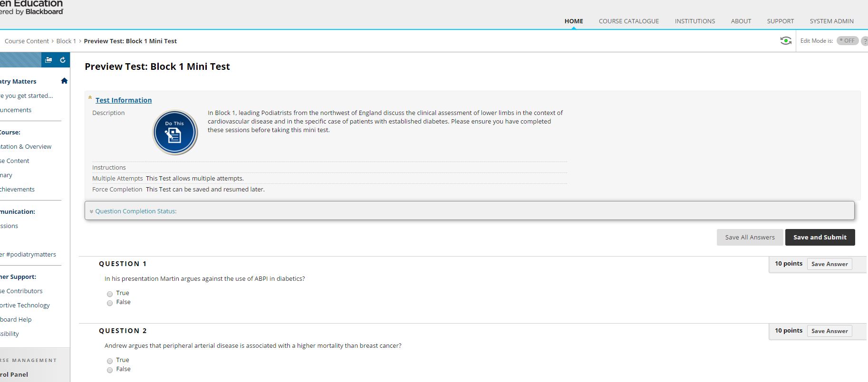The width and height of the screenshot is (868, 382).
Task: Refresh the course menu using the reload icon
Action: coord(63,60)
